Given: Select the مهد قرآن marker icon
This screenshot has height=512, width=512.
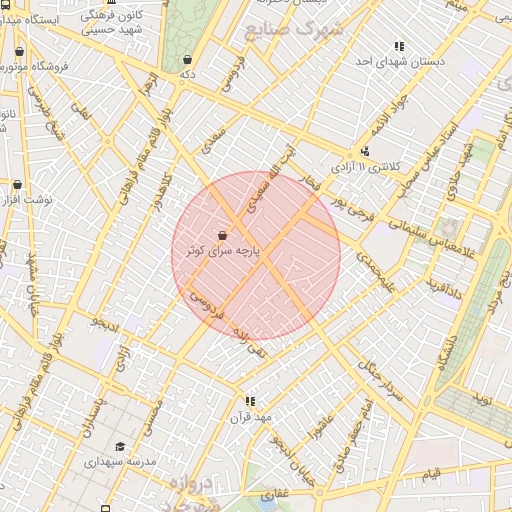Looking at the screenshot, I should 250,401.
